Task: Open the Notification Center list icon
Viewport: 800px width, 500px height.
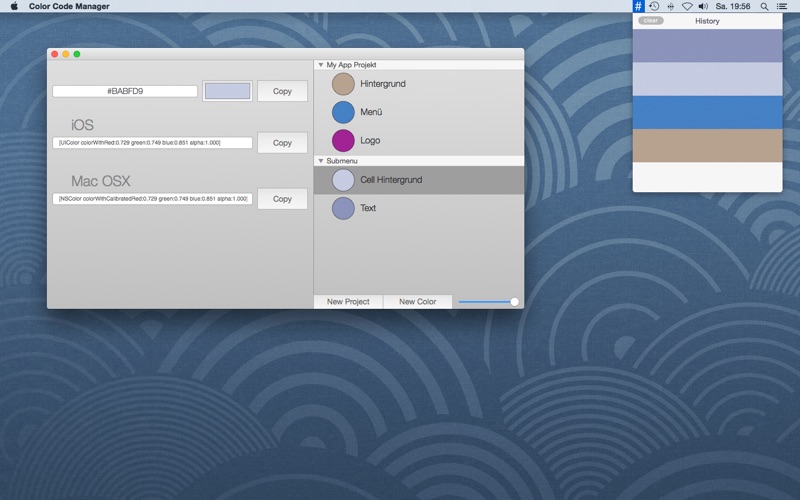Action: [783, 6]
